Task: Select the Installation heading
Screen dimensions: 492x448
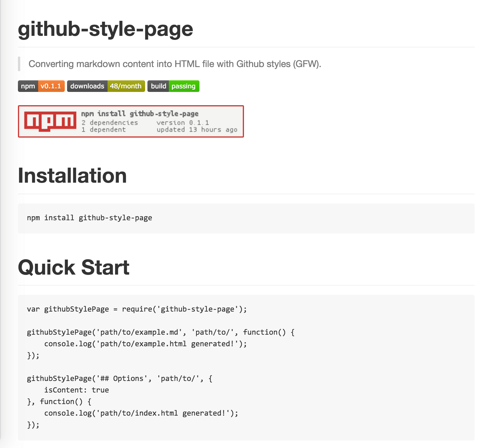Action: [x=73, y=175]
